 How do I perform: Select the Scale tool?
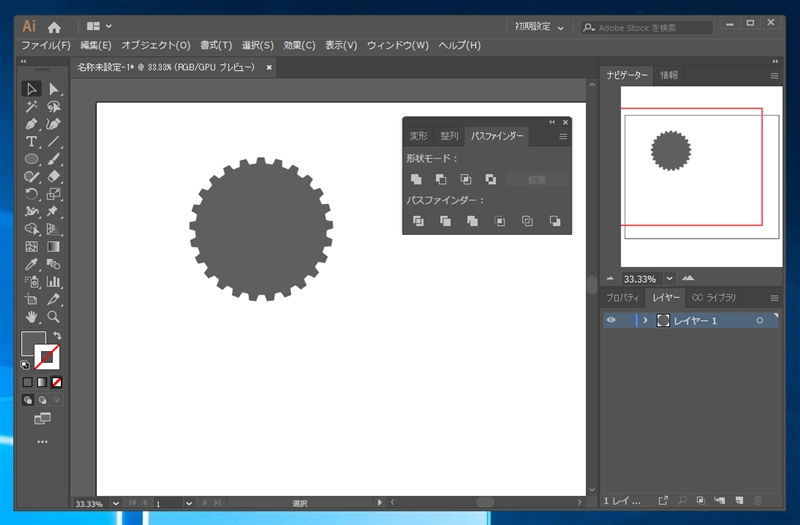tap(53, 194)
